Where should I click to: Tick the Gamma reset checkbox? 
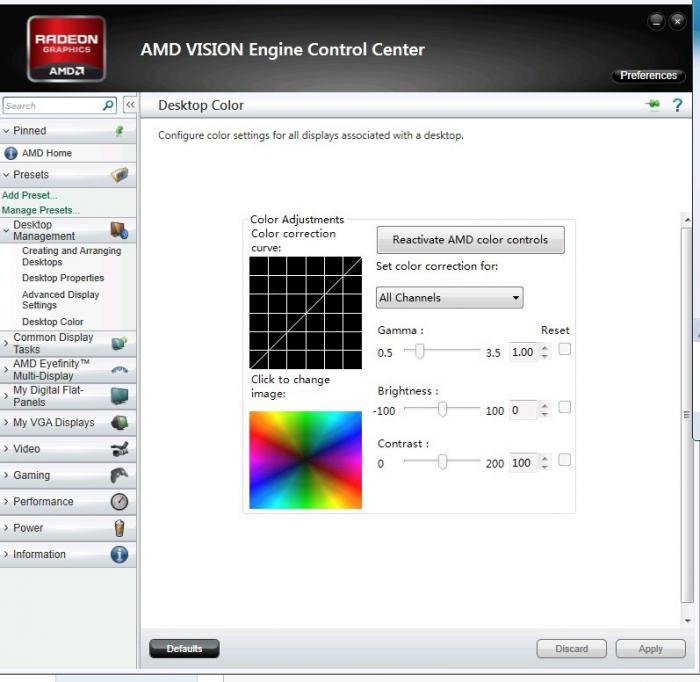point(564,349)
